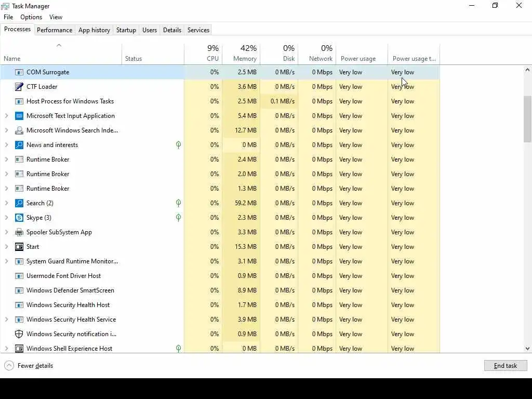The image size is (532, 399).
Task: Open the View menu
Action: [x=56, y=17]
